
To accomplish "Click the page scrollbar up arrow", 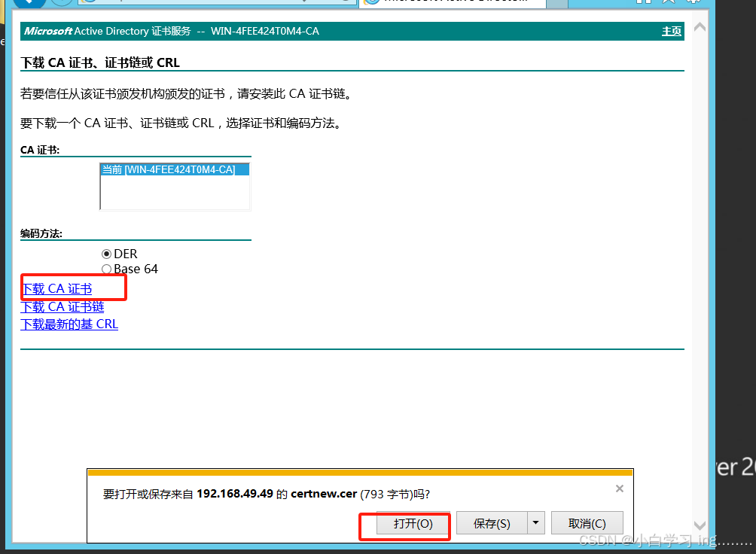I will pos(700,28).
